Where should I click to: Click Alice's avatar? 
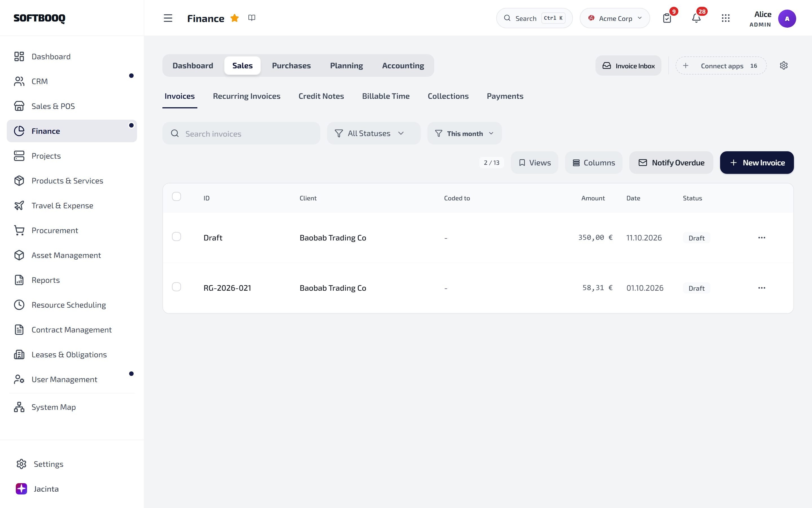pos(787,18)
